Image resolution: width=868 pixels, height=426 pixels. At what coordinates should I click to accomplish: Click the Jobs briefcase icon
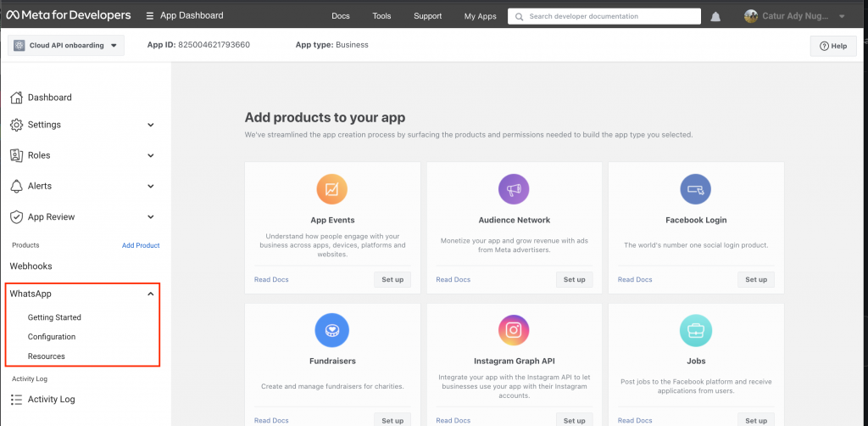pos(696,329)
